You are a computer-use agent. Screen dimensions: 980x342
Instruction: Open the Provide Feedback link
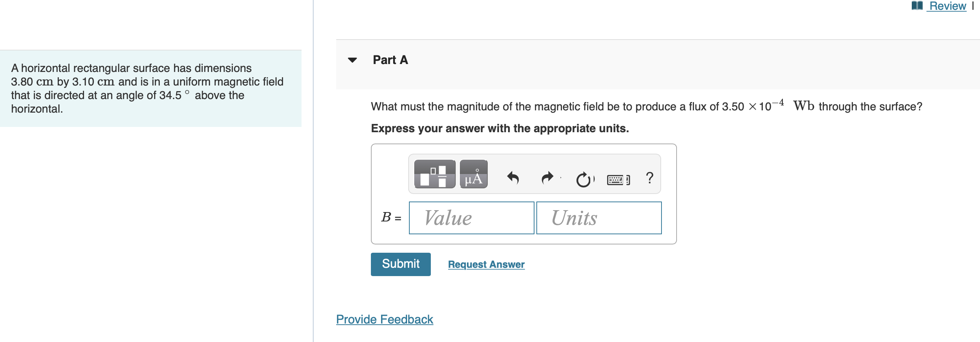[x=384, y=319]
